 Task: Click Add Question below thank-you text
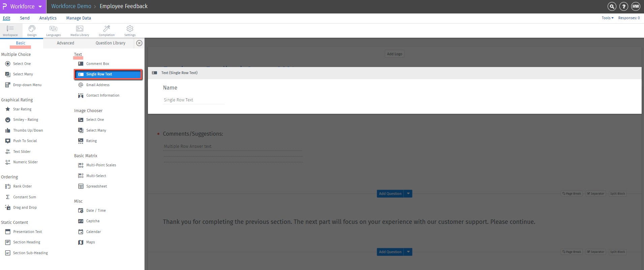[390, 252]
